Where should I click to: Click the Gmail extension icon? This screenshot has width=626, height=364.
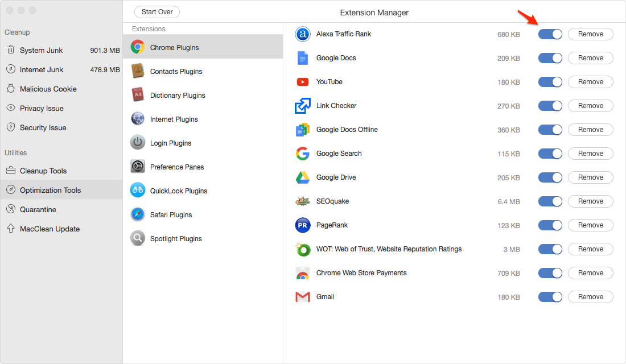pos(303,297)
